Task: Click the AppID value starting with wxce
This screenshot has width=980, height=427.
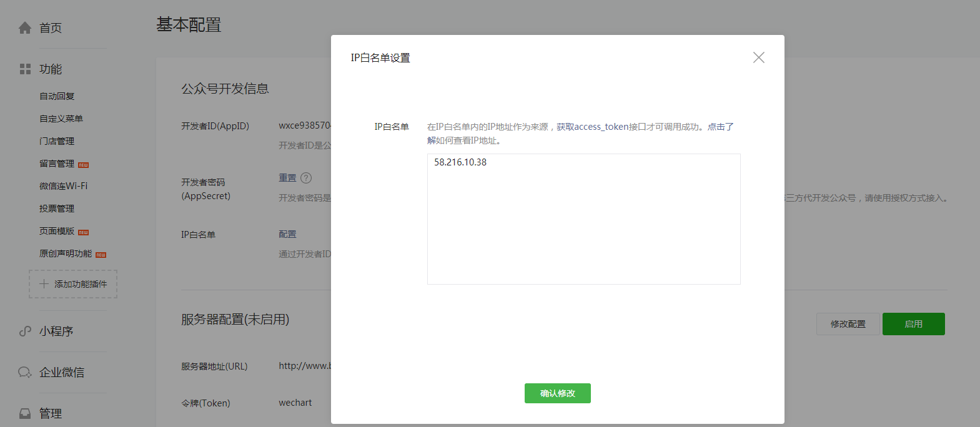Action: pos(305,125)
